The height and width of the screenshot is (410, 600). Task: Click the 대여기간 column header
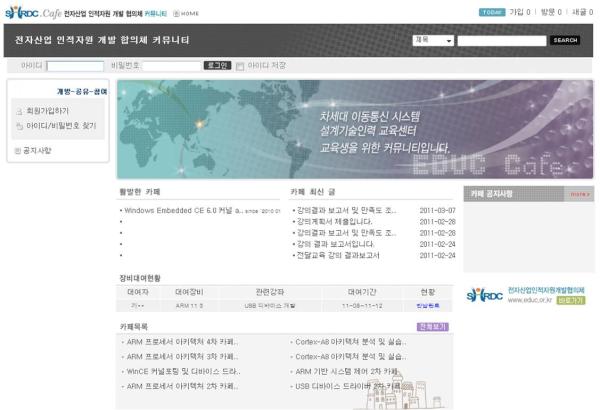(362, 292)
